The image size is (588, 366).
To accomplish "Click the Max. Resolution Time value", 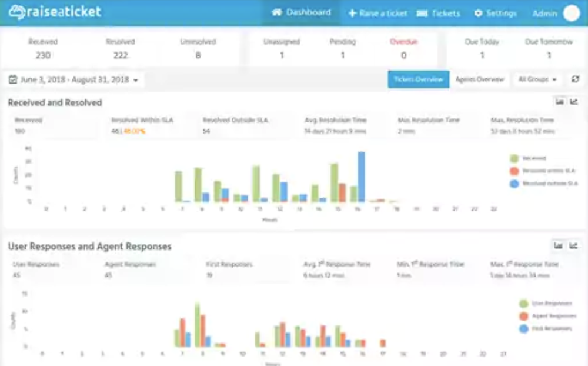I will click(523, 131).
